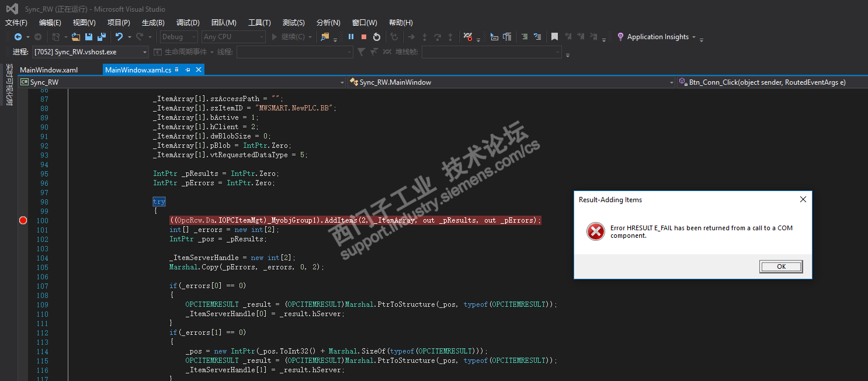Click the Save All icon

pyautogui.click(x=101, y=37)
